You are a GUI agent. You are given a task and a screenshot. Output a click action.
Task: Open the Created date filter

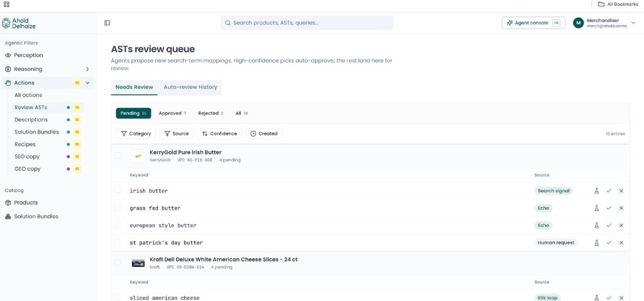point(264,133)
